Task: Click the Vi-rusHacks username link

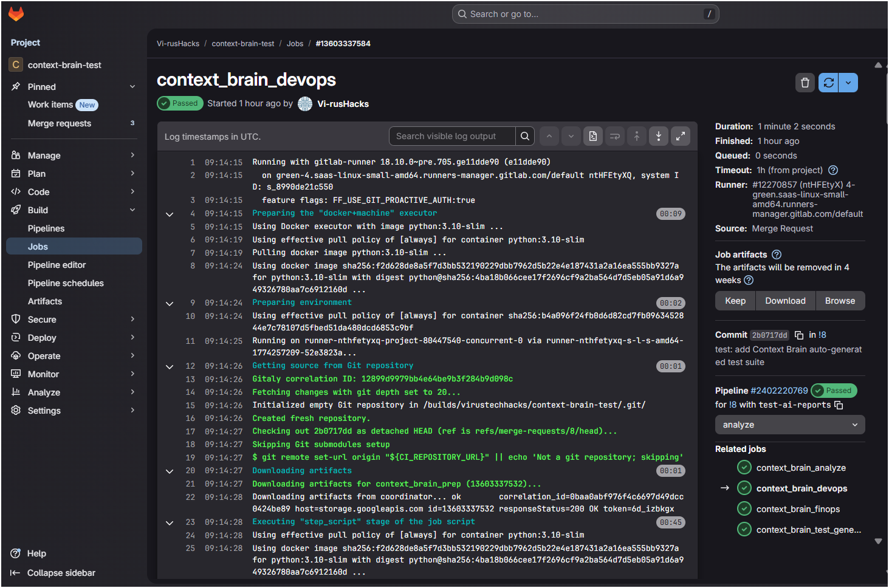Action: click(343, 104)
